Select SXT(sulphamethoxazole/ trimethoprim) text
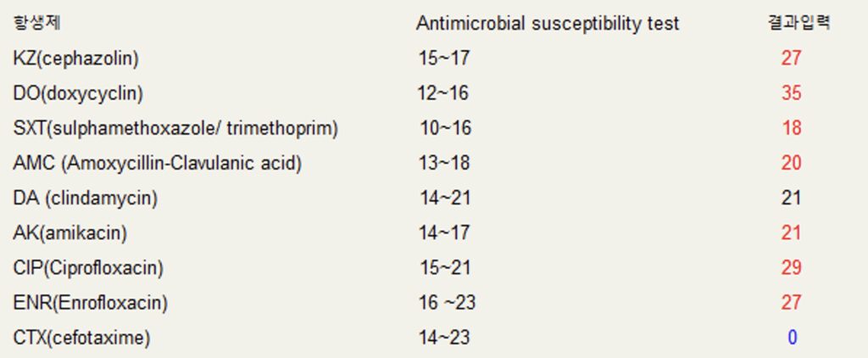This screenshot has width=868, height=358. pos(175,128)
